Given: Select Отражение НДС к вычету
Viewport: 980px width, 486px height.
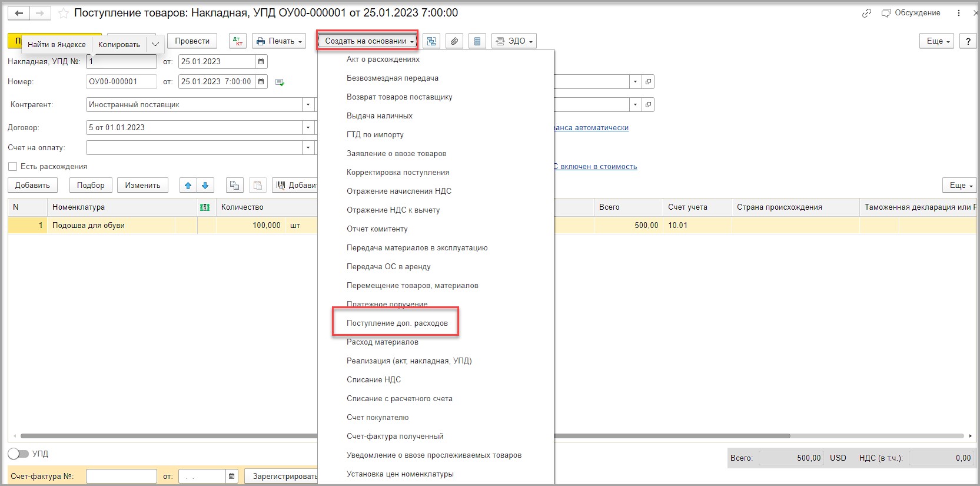Looking at the screenshot, I should click(x=393, y=210).
